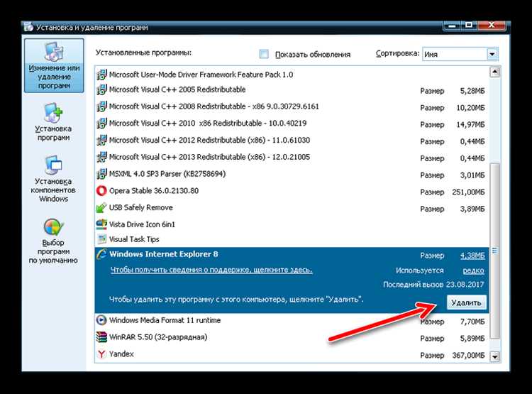Click the program list scrollbar thumb
532x394 pixels.
tap(495, 251)
